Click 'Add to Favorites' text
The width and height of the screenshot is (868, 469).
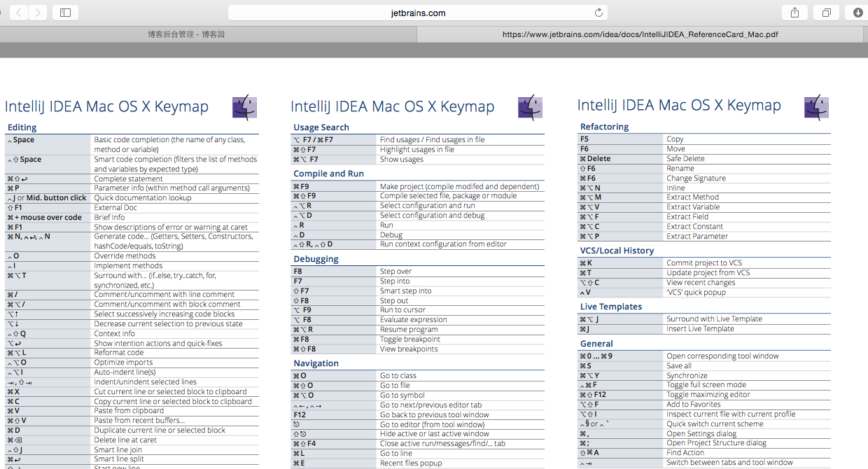(694, 405)
